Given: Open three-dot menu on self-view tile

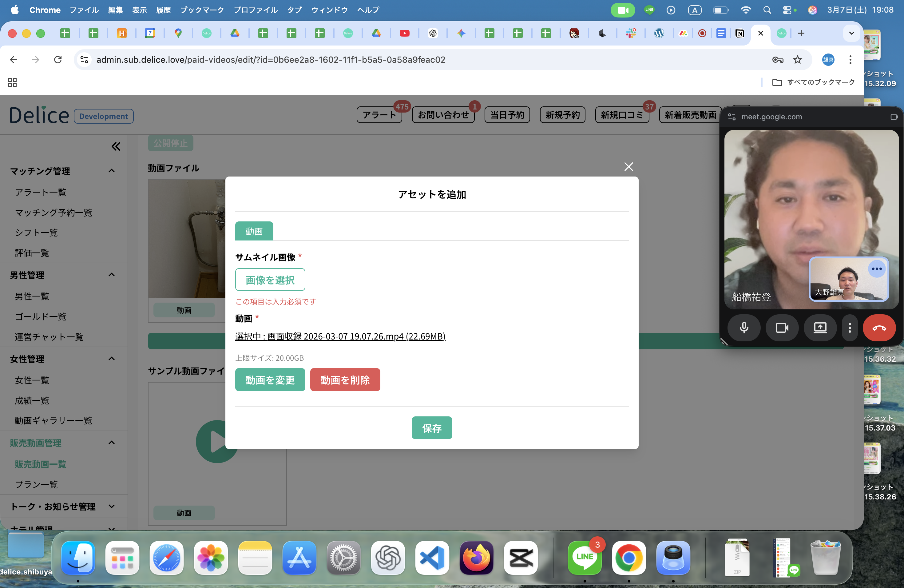Looking at the screenshot, I should point(877,269).
